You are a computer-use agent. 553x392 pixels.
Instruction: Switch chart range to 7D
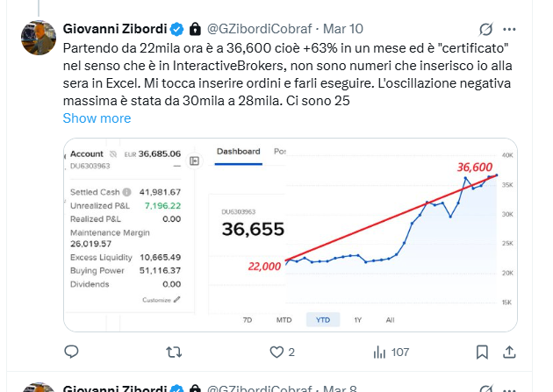(248, 320)
